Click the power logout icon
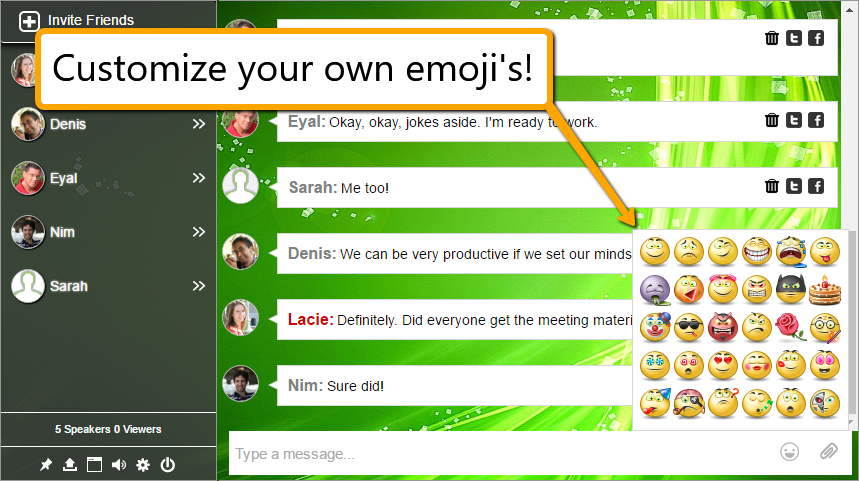Screen dimensions: 859x481 [x=168, y=465]
